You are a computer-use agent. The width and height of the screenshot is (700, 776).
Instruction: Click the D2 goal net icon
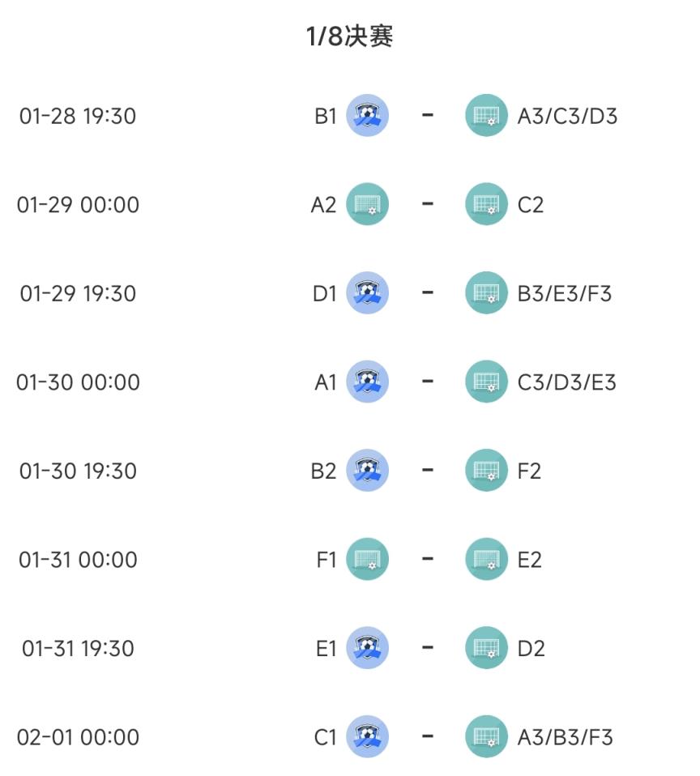point(486,648)
